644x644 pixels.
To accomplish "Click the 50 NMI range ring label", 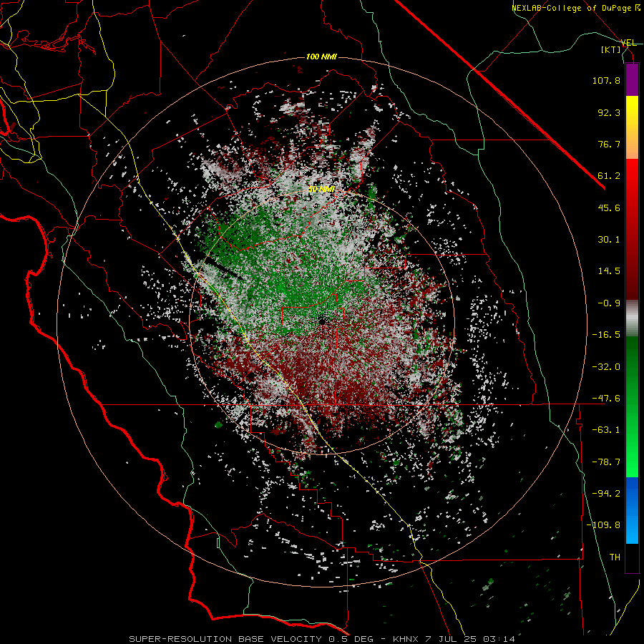I will click(x=321, y=190).
